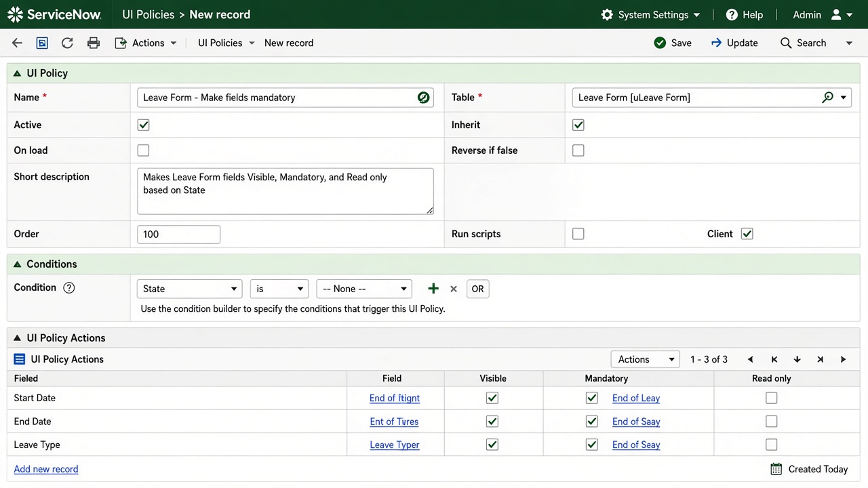Click into the Short description text area
Screen dimensions: 868x488
tap(285, 191)
